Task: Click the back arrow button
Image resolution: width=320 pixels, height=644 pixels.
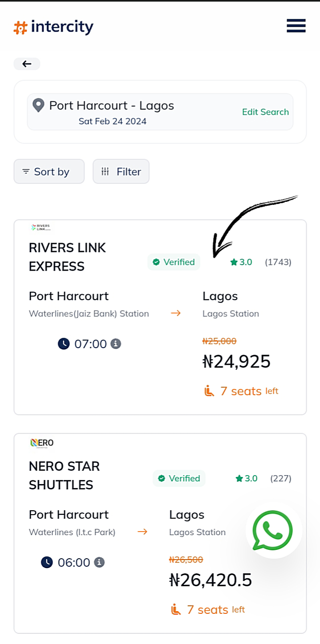Action: [27, 64]
